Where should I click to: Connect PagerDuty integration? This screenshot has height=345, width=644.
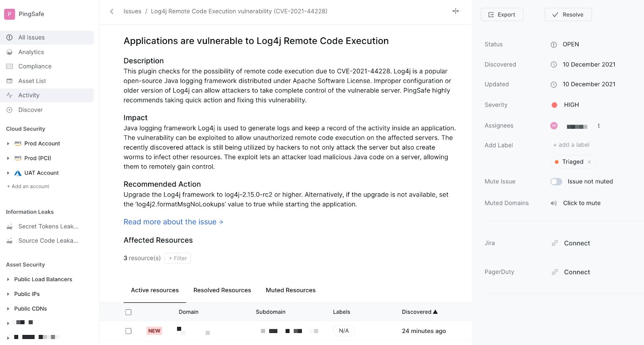[x=577, y=272]
